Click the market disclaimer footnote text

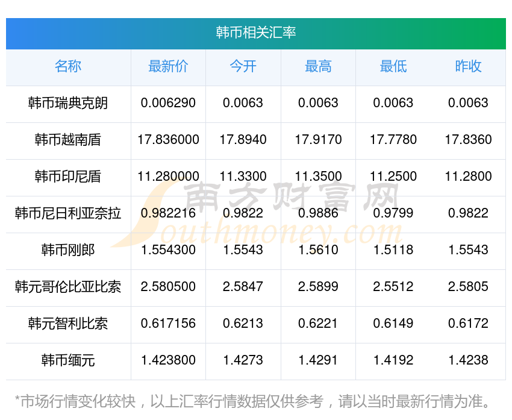pos(252,401)
